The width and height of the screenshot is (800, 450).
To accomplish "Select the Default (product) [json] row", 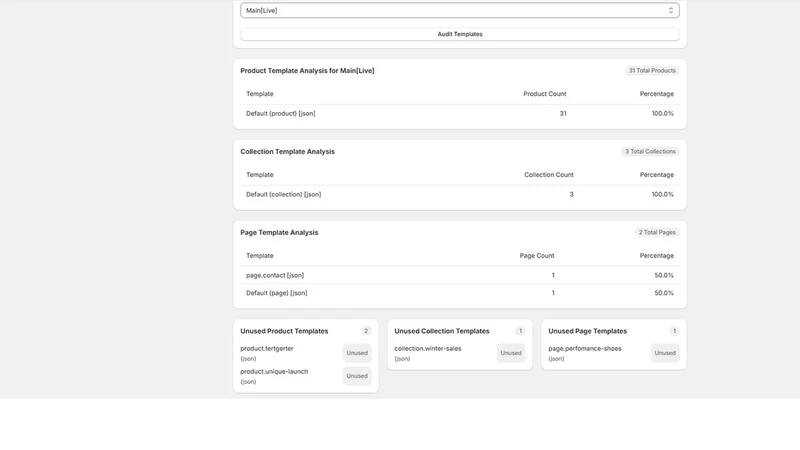I will tap(460, 113).
